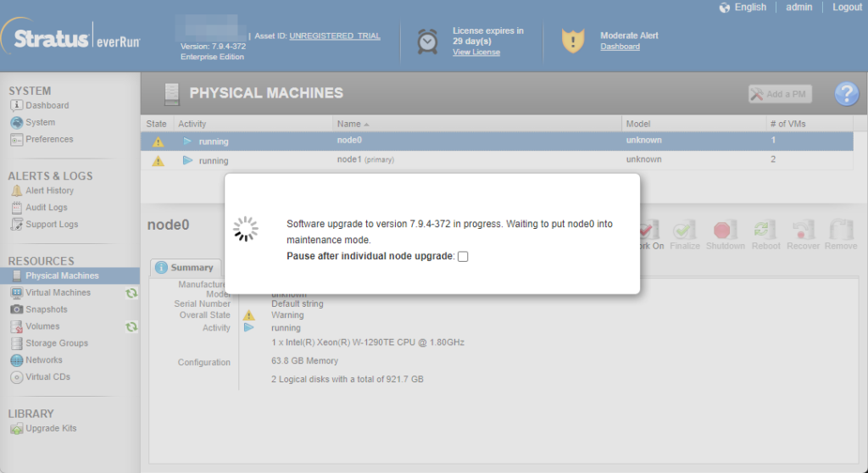This screenshot has height=473, width=868.
Task: Open Audit Logs
Action: 47,207
